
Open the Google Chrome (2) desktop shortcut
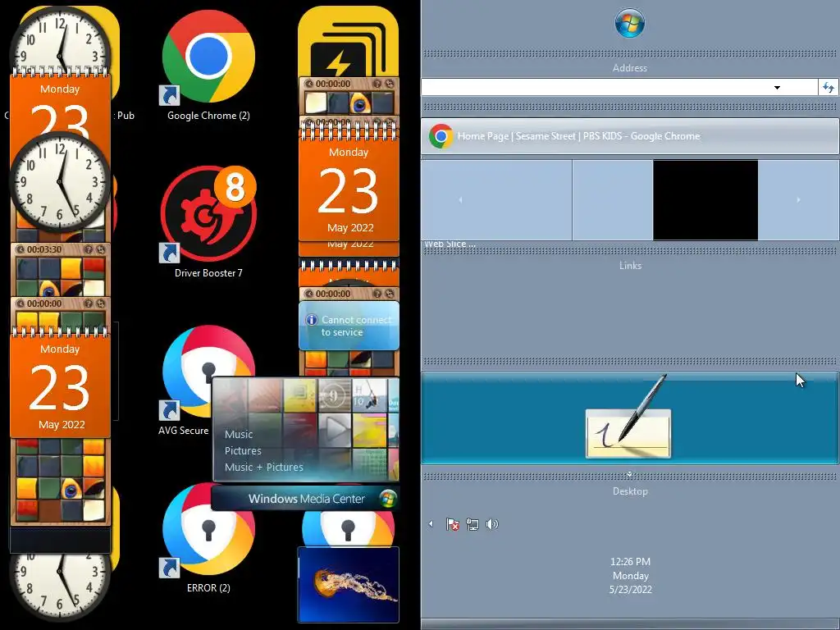[208, 66]
